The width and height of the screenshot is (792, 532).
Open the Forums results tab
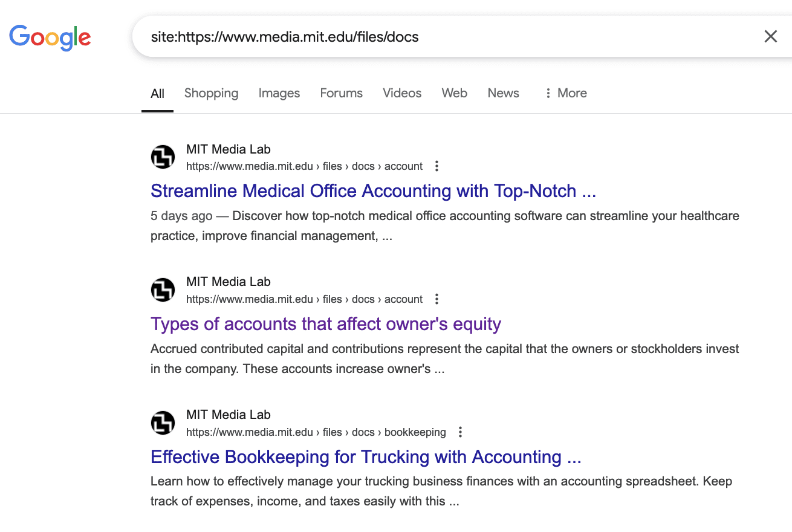(341, 93)
